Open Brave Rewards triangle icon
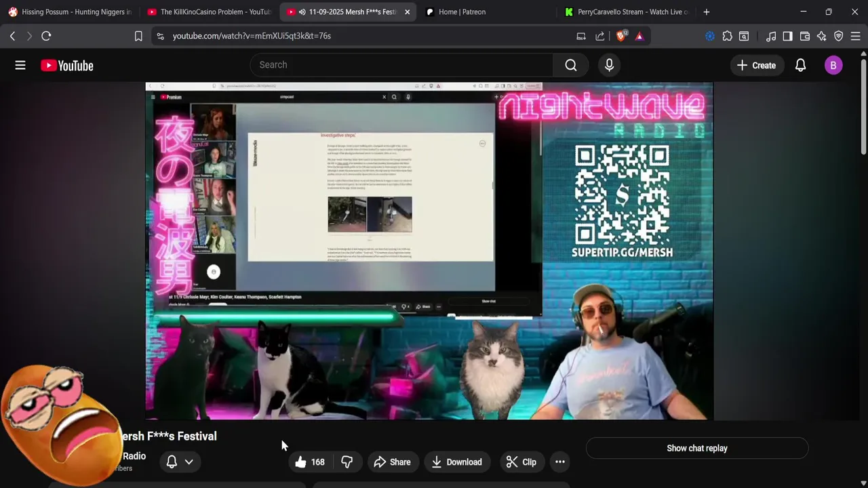Viewport: 868px width, 488px height. pyautogui.click(x=639, y=36)
